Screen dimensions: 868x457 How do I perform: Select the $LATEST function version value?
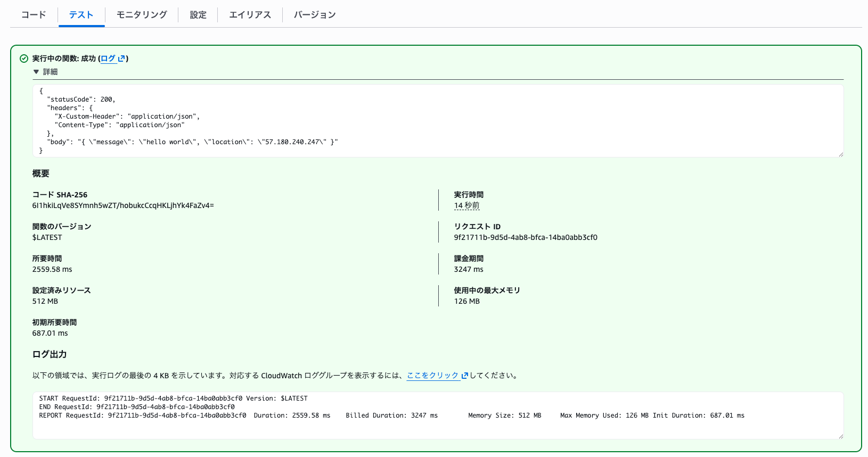47,237
